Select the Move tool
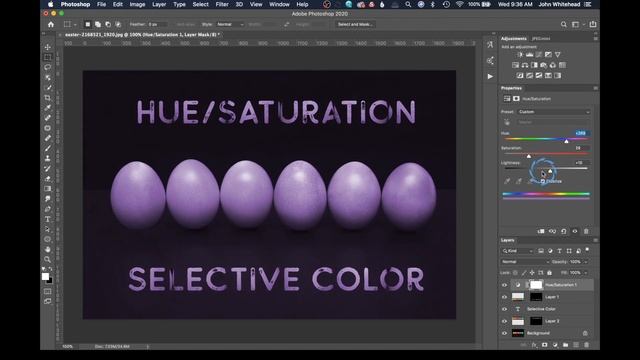 pos(48,47)
